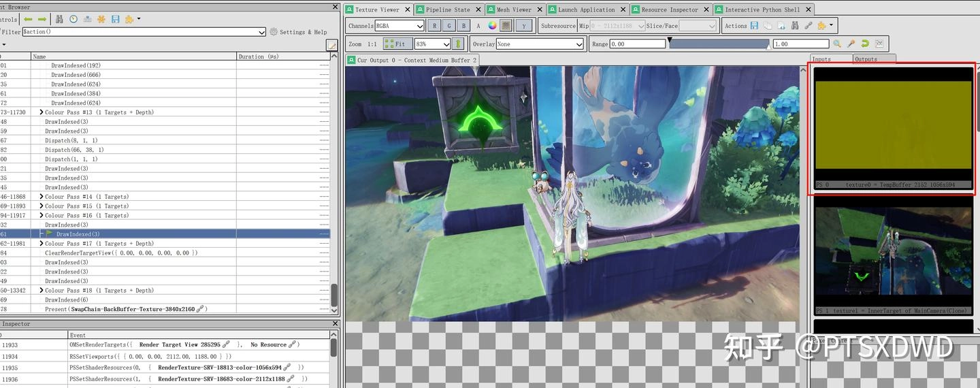Set zoom to 1:1

point(372,44)
